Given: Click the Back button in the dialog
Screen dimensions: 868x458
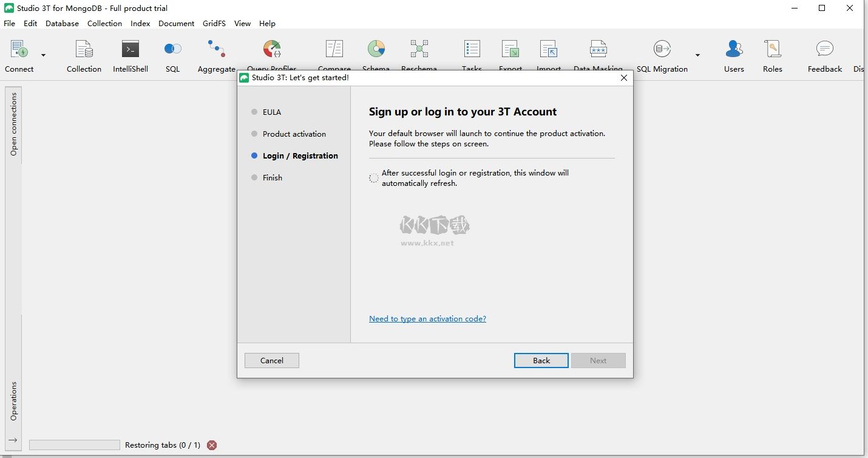Looking at the screenshot, I should 541,361.
